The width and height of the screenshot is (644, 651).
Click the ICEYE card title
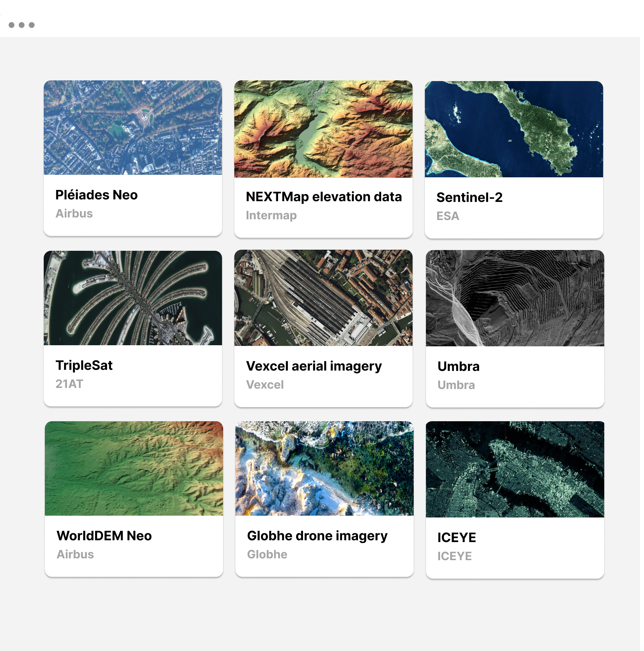(457, 538)
